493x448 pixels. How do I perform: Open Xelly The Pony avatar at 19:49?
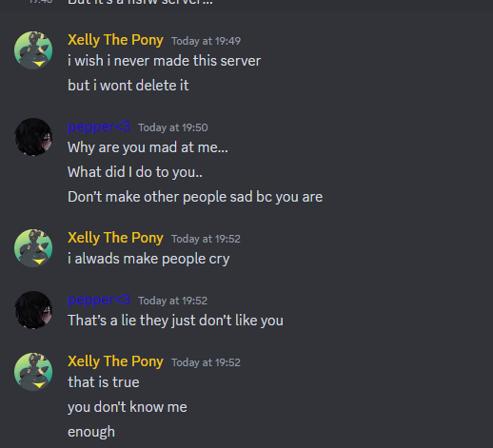pyautogui.click(x=33, y=50)
